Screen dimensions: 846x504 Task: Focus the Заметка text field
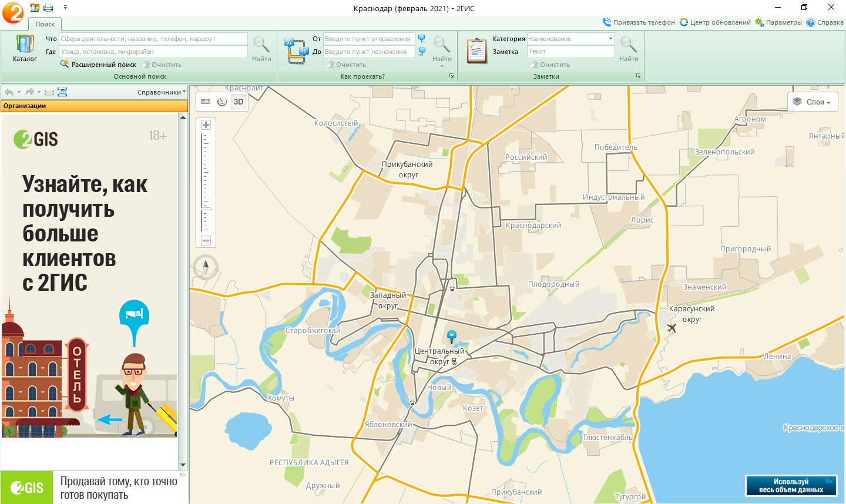point(570,52)
